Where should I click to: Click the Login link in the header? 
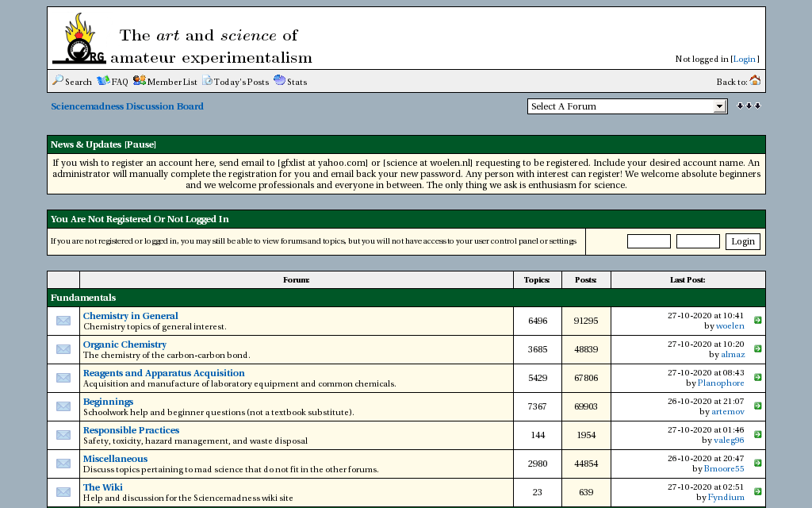point(744,59)
